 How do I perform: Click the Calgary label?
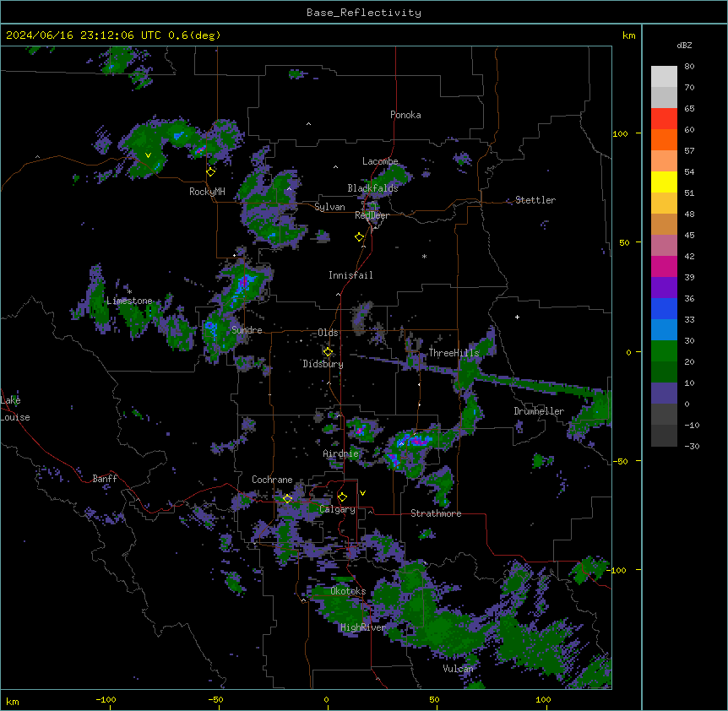tap(337, 509)
